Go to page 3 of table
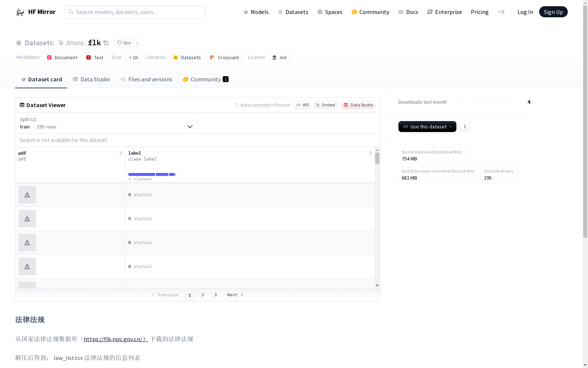This screenshot has width=588, height=368. pyautogui.click(x=215, y=295)
